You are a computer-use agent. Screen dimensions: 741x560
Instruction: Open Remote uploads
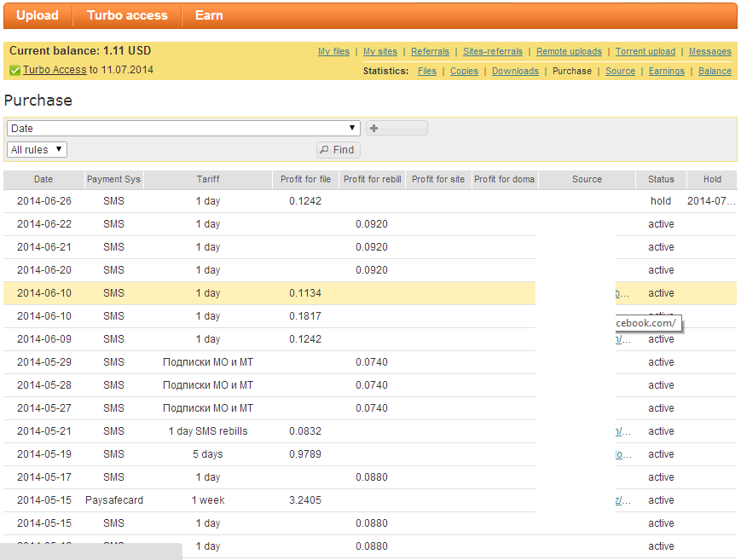(569, 51)
